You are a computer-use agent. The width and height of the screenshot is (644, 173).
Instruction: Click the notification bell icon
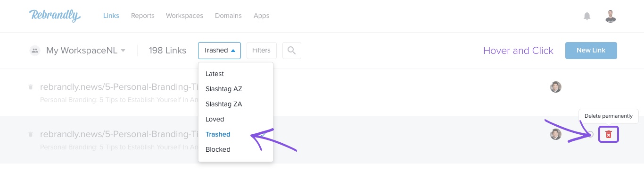(587, 16)
